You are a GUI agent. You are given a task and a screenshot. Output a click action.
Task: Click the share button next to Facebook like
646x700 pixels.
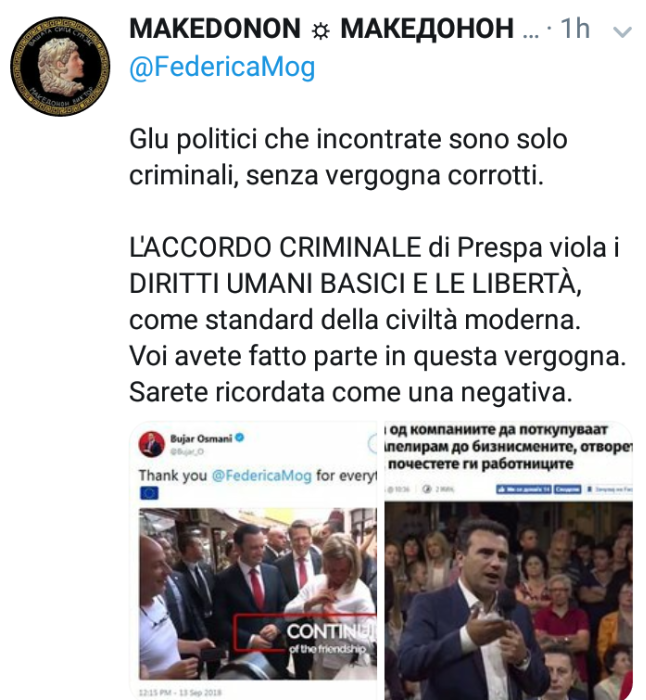[567, 489]
